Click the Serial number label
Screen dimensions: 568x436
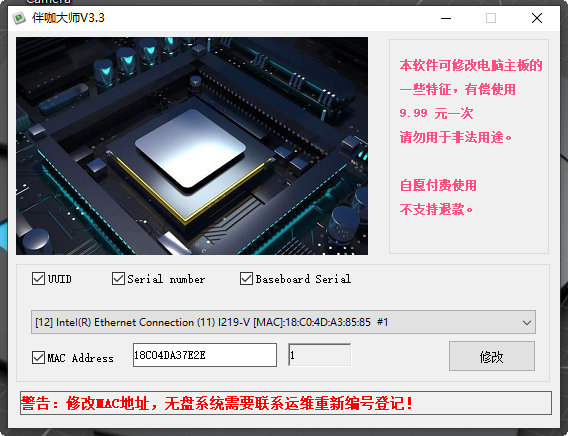(166, 279)
